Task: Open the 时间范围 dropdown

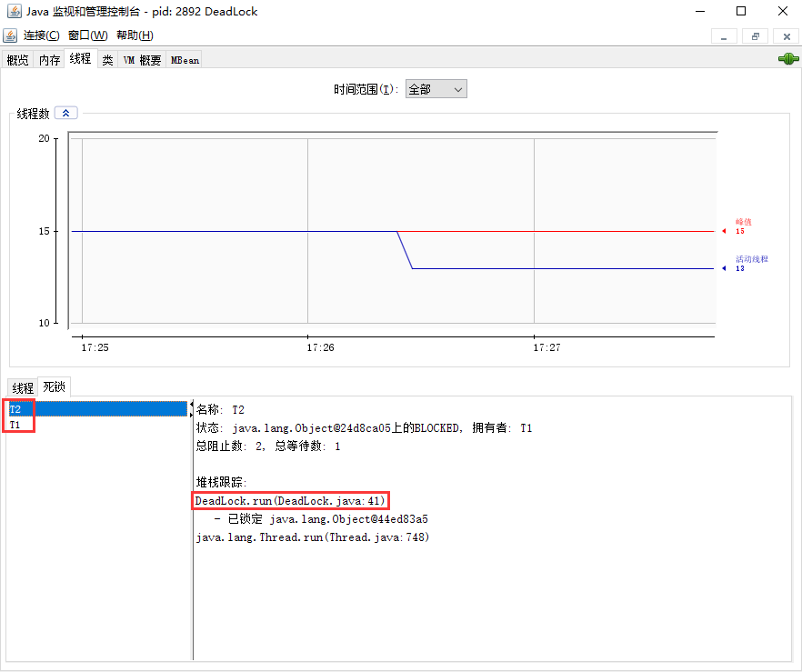Action: [457, 88]
